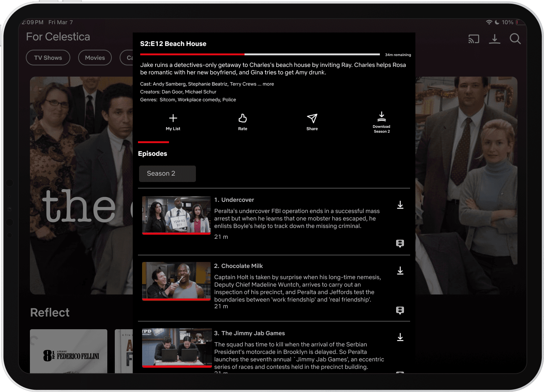Add show to My List
Image resolution: width=544 pixels, height=392 pixels.
point(173,122)
